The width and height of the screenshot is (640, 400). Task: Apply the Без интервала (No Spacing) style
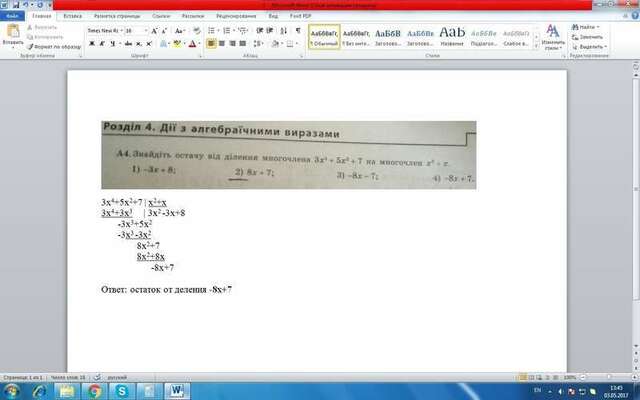point(356,37)
